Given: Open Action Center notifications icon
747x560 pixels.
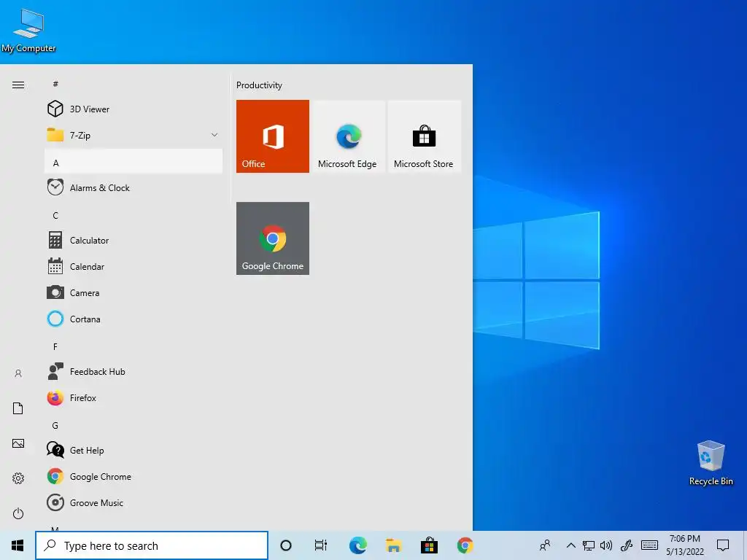Looking at the screenshot, I should coord(723,545).
